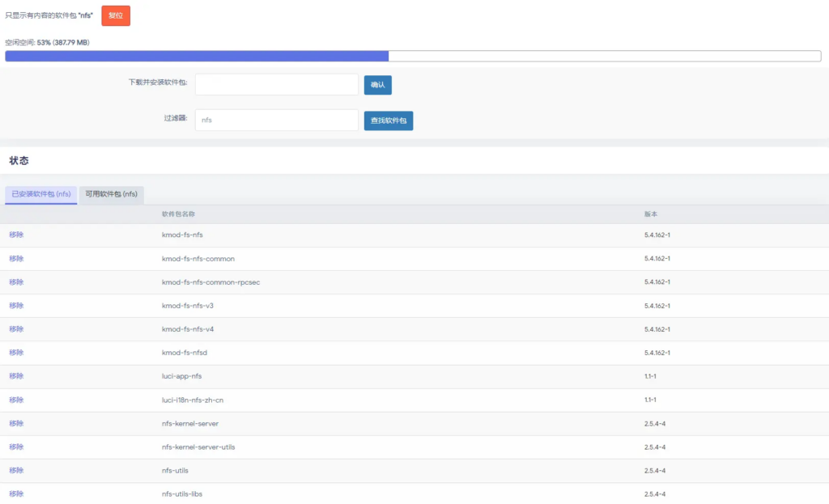Remove the kmod-fs-nfs-v4 package
The height and width of the screenshot is (504, 829).
(16, 329)
